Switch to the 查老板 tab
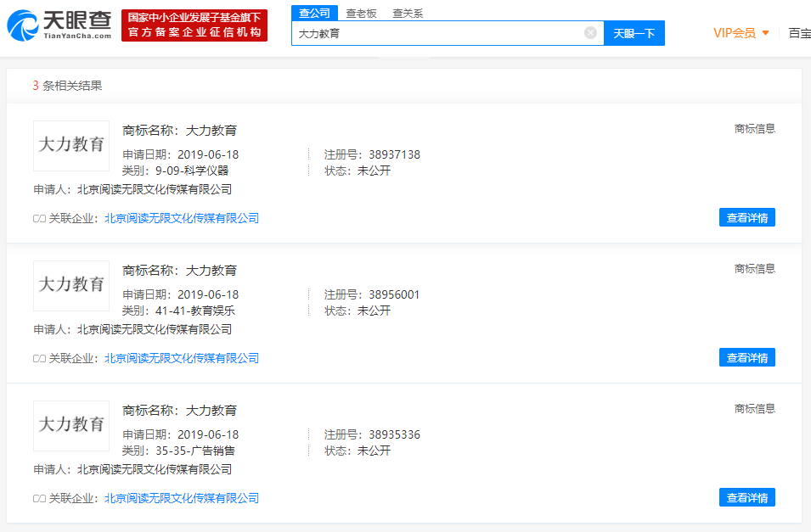 (361, 14)
